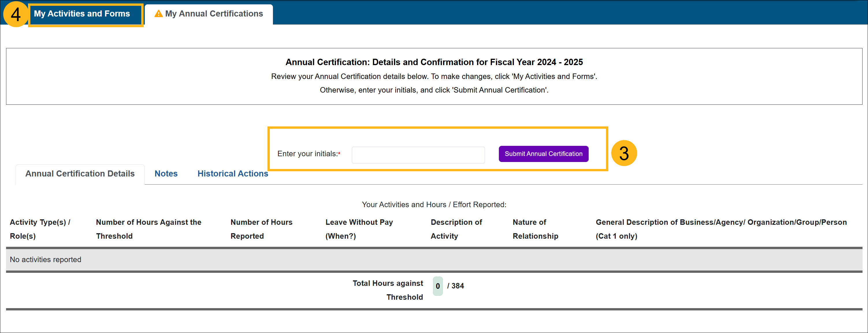Click the General Description of Business column header
The image size is (868, 333).
coord(721,229)
